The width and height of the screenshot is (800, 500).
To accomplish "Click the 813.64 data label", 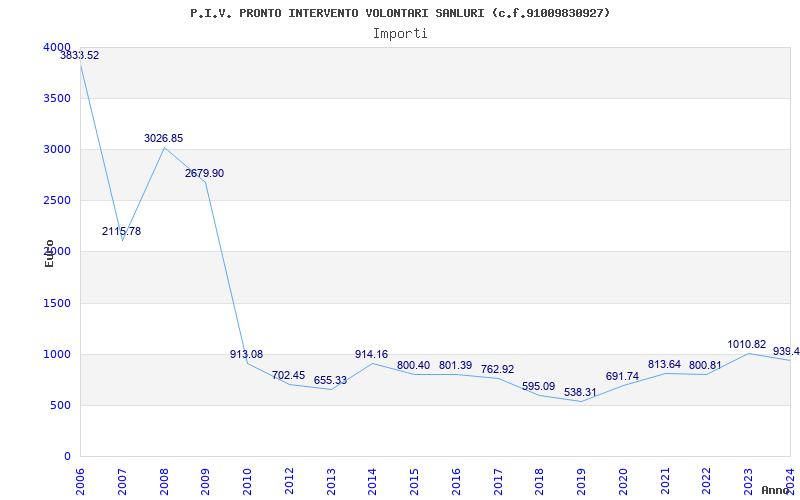I will coord(664,365).
